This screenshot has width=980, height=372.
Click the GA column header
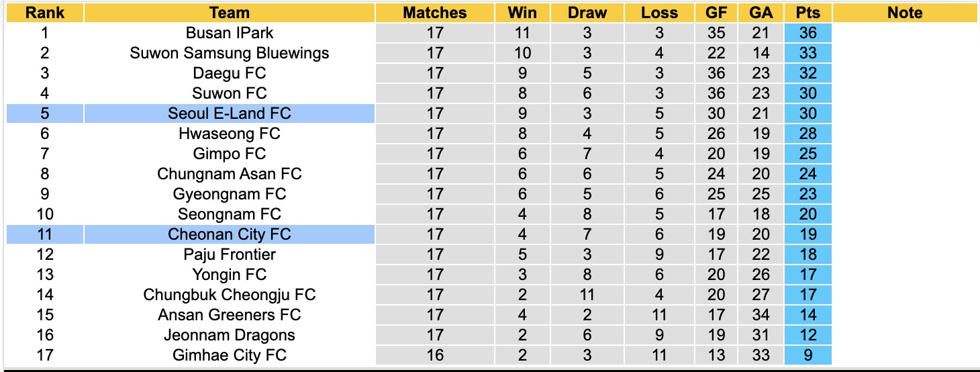pyautogui.click(x=761, y=13)
